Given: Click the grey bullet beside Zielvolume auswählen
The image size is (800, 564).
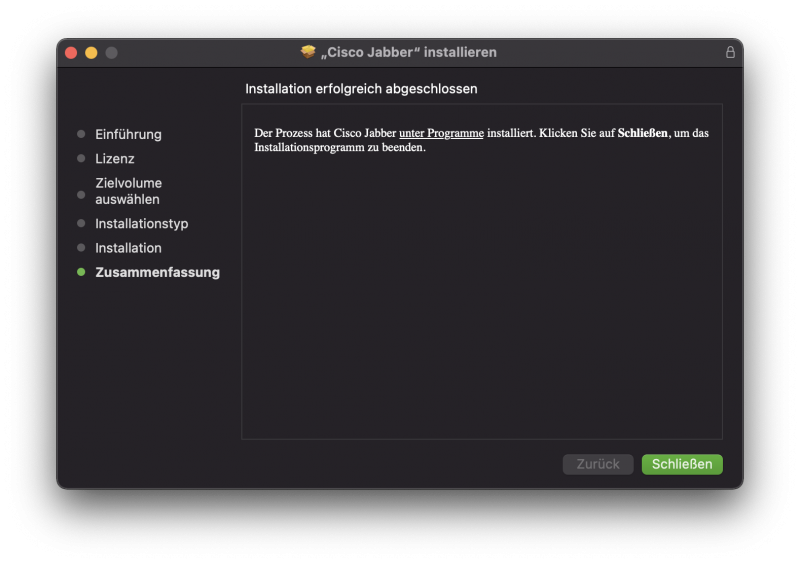Looking at the screenshot, I should click(x=81, y=194).
